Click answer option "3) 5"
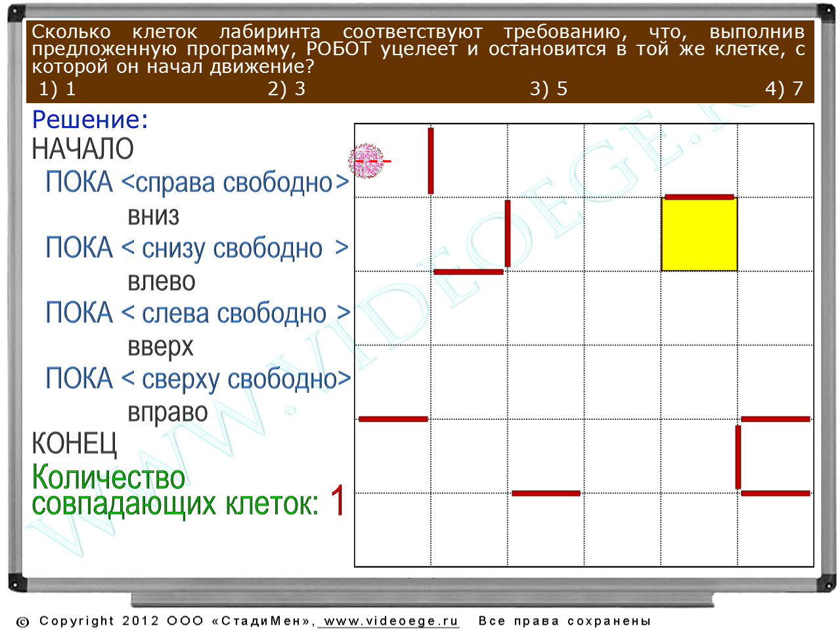Screen dimensions: 840x630 548,89
